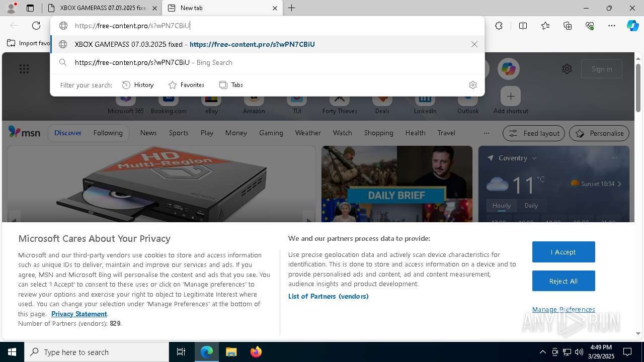Image resolution: width=644 pixels, height=362 pixels.
Task: Open address bar search settings gear
Action: coord(472,85)
